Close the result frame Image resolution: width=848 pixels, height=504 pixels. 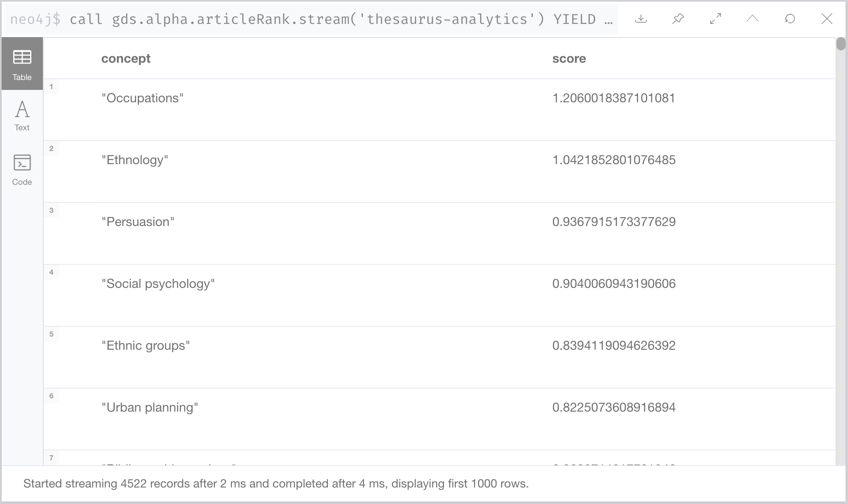tap(827, 19)
